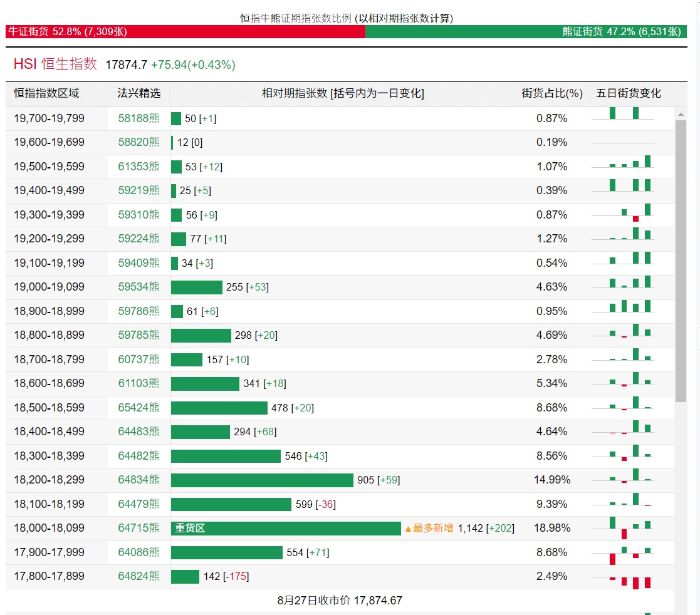Click the green 熊证街货 47.2% bar
The height and width of the screenshot is (615, 700).
point(525,32)
